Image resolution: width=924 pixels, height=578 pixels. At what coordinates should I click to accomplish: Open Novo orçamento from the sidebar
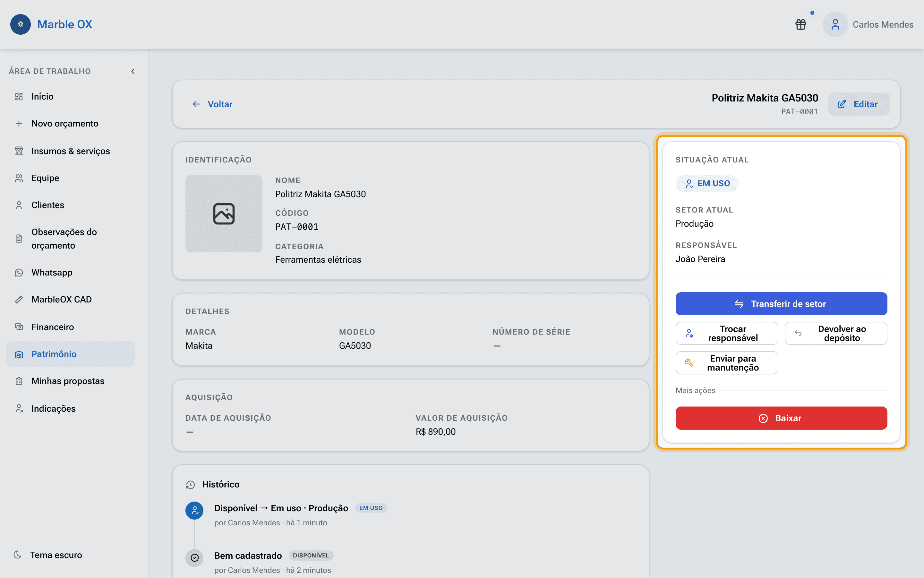pos(71,124)
